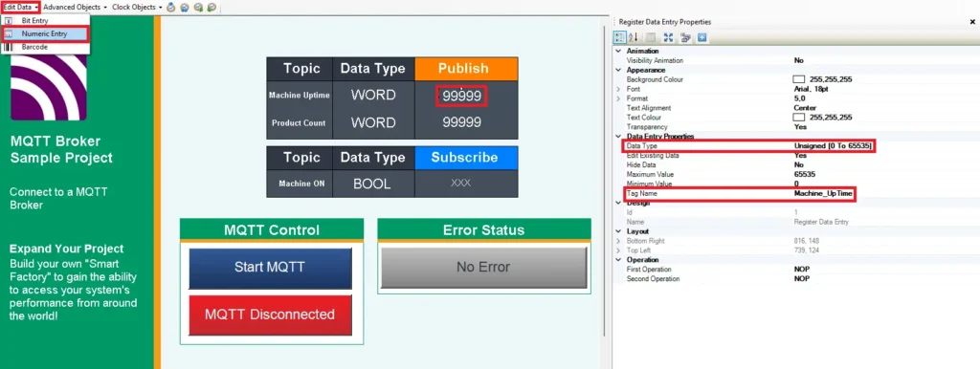Click the Maximum Value field 65535

(x=804, y=174)
